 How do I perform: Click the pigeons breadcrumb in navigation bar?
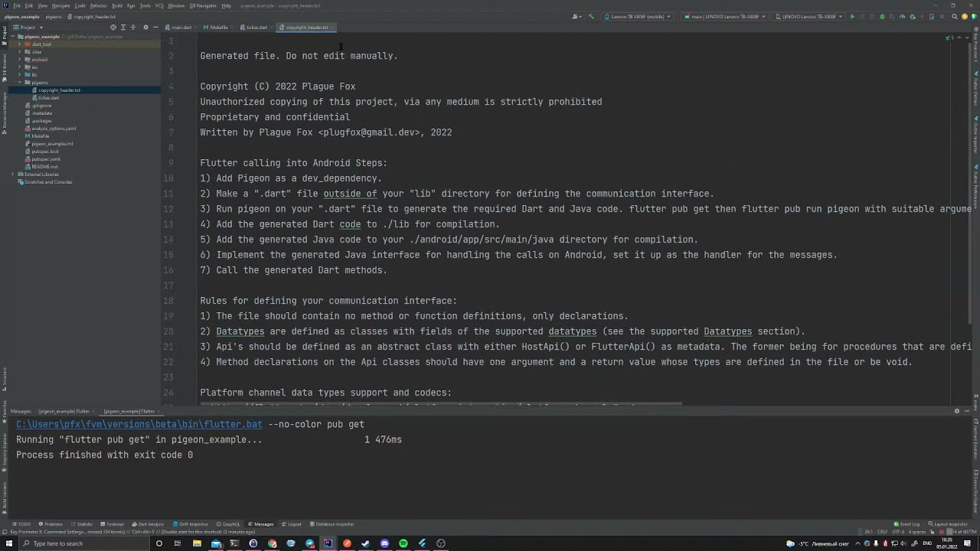click(x=54, y=16)
